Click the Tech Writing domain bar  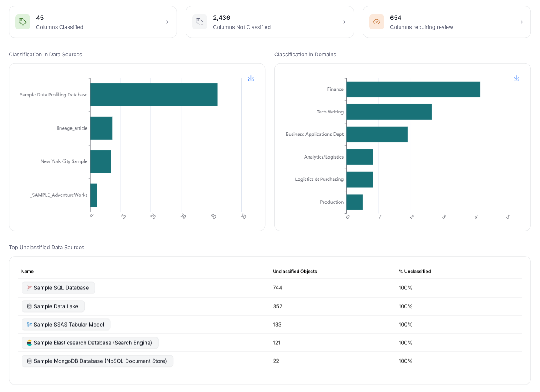(389, 112)
